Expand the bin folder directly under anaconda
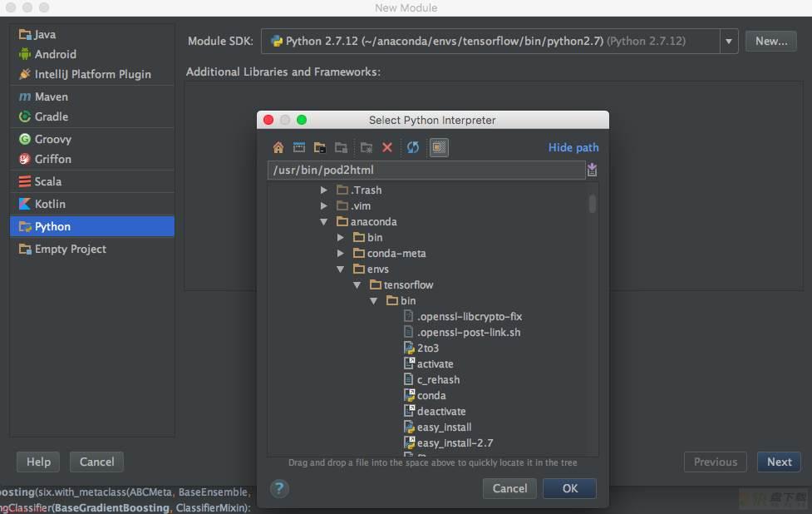This screenshot has height=514, width=812. [340, 237]
